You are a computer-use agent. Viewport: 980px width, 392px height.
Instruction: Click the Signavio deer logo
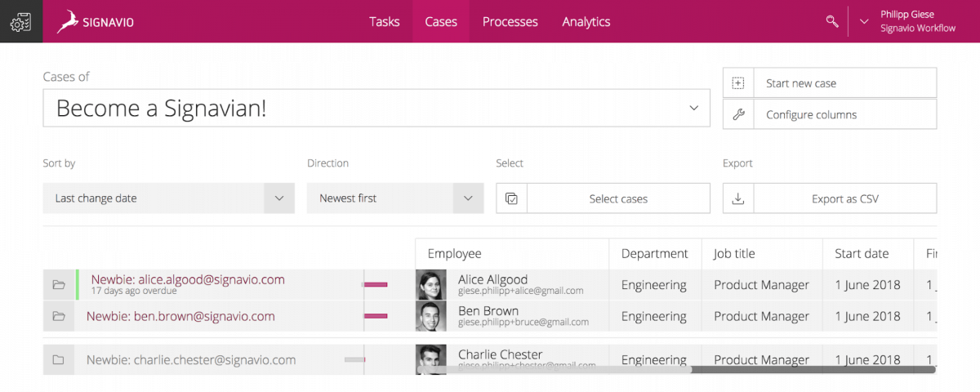coord(68,22)
